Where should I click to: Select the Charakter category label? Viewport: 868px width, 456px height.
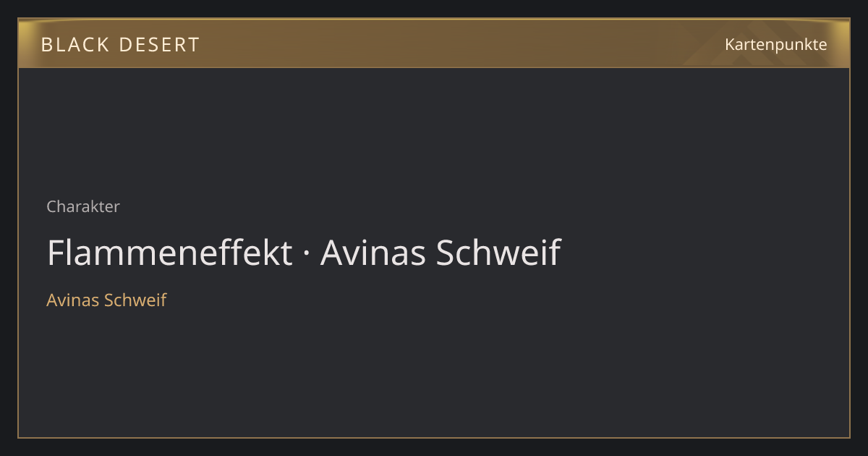[x=83, y=206]
